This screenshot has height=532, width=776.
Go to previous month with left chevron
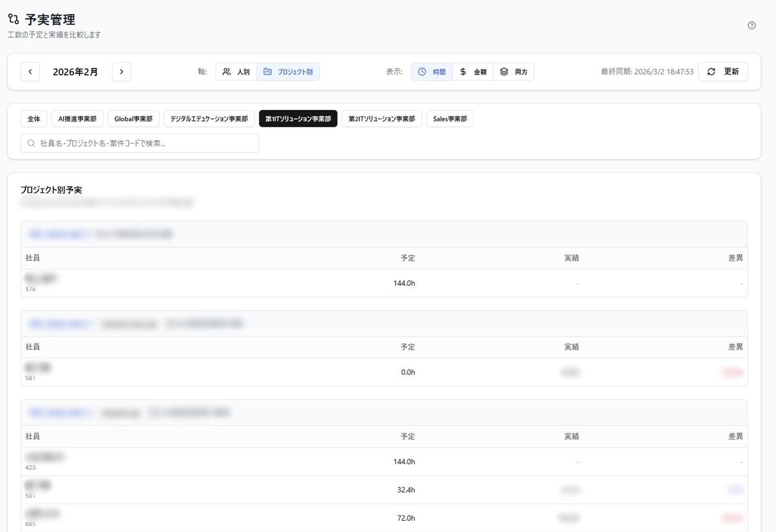click(30, 72)
